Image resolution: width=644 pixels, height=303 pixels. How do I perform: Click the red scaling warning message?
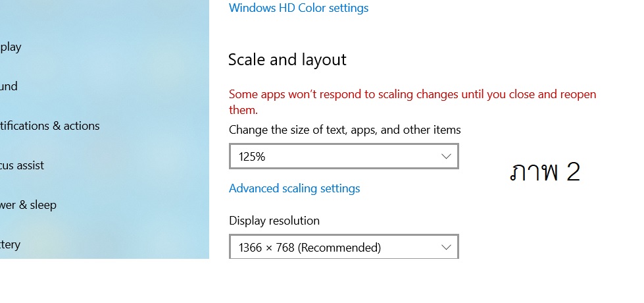(x=412, y=95)
